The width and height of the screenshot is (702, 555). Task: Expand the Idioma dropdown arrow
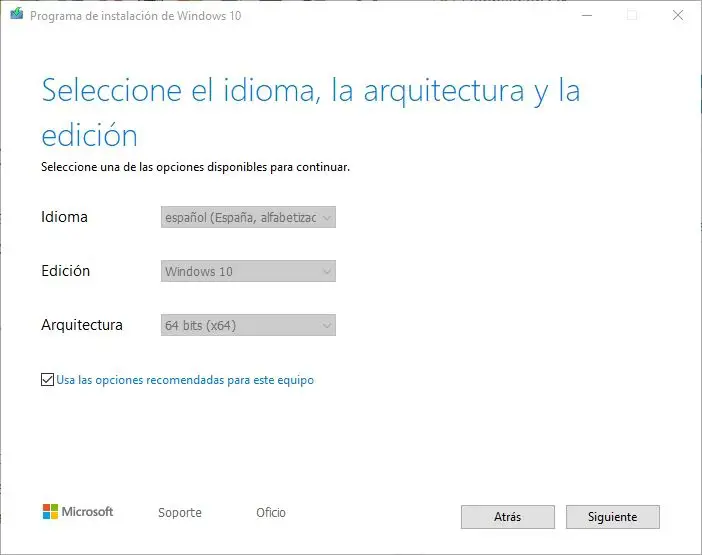(326, 217)
